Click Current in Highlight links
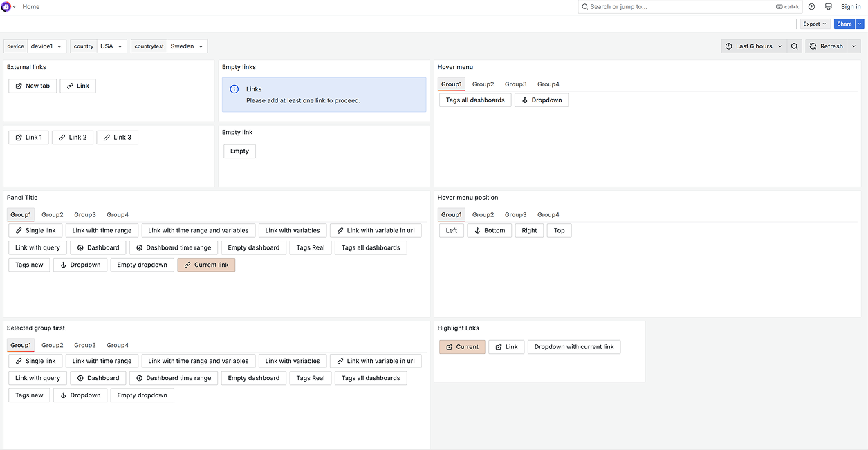The height and width of the screenshot is (450, 868). [x=462, y=347]
